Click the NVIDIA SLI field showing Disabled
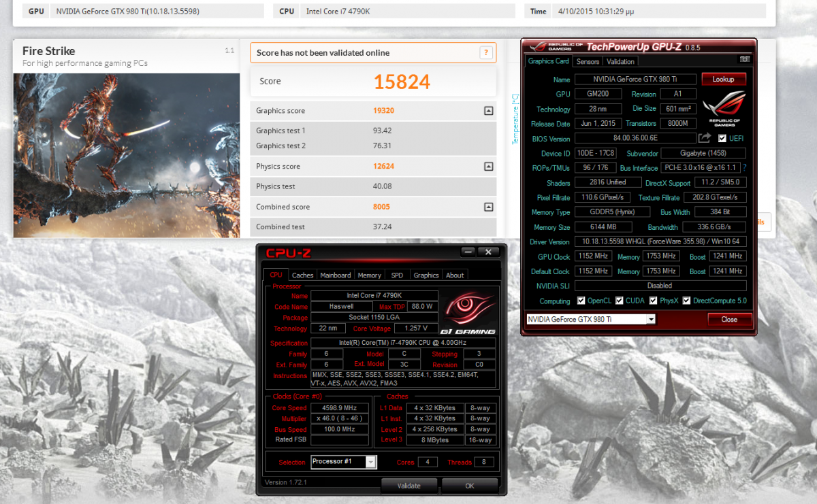 660,286
